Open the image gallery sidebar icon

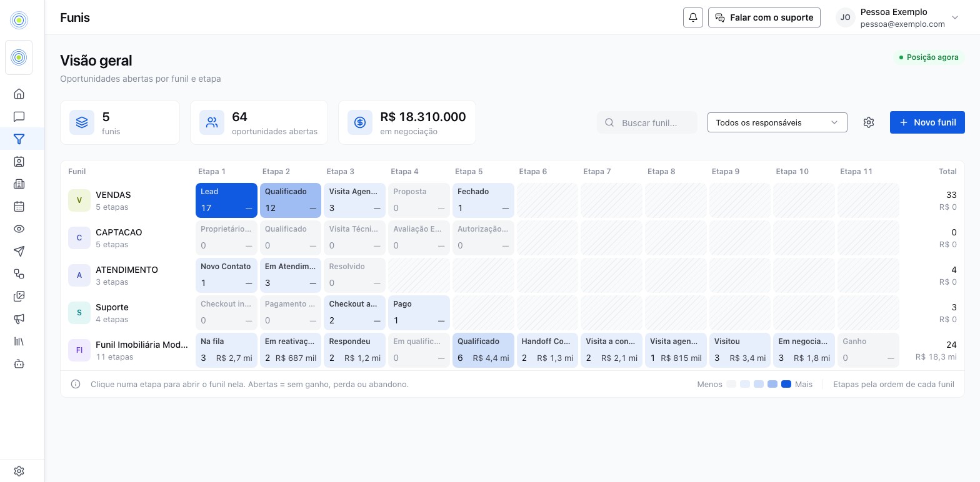(x=19, y=296)
